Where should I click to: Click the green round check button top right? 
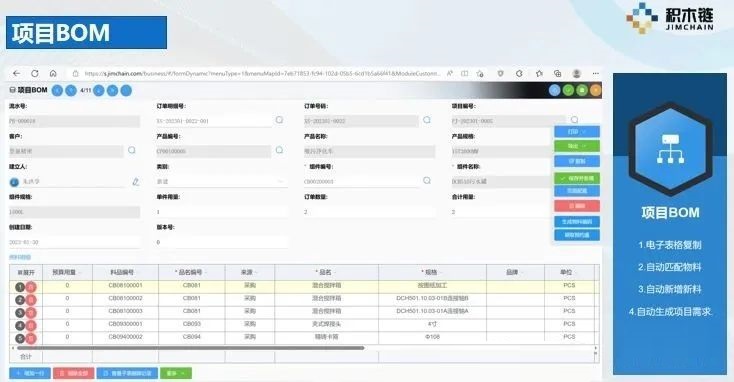coord(568,90)
